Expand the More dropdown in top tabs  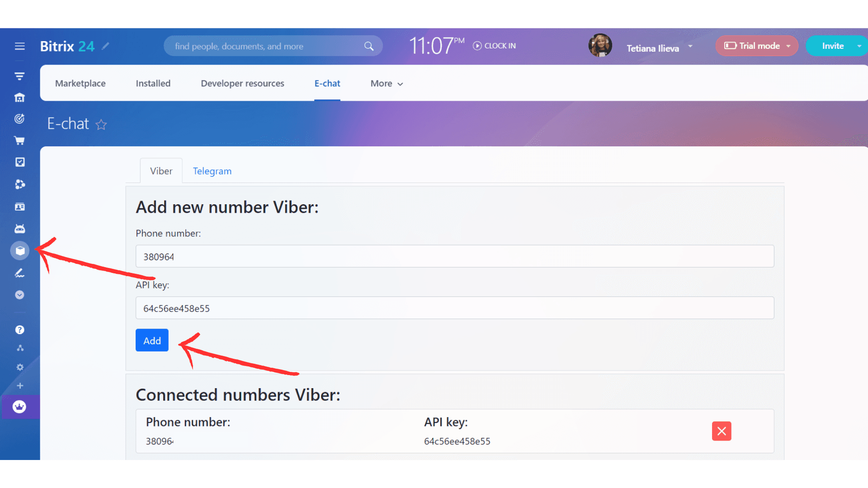[387, 84]
